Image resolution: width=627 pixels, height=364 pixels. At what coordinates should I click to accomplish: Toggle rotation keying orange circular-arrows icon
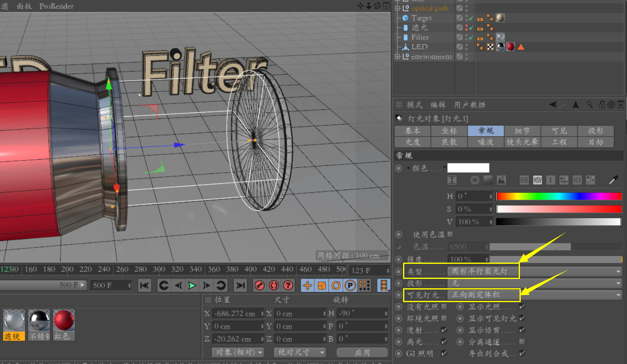336,285
